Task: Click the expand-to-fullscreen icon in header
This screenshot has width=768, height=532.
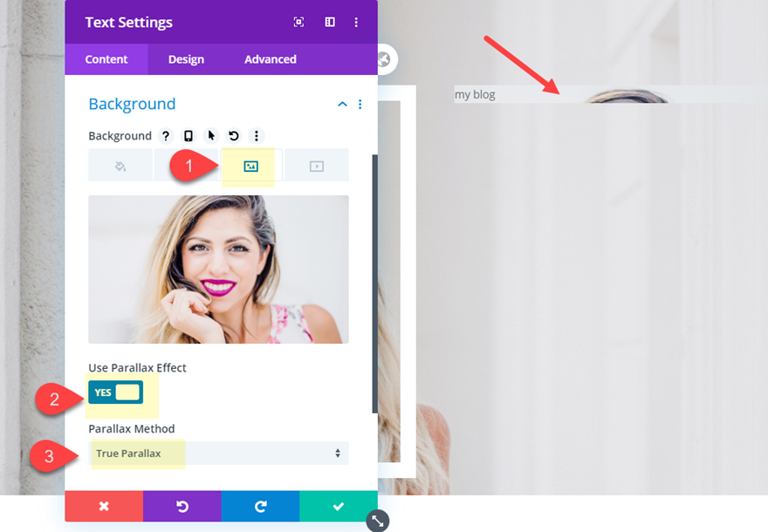Action: tap(298, 22)
